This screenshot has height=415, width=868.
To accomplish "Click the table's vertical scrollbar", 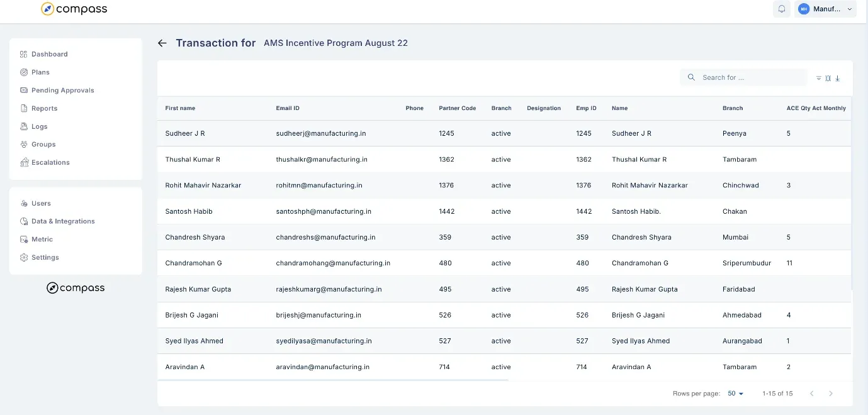I will tap(852, 193).
